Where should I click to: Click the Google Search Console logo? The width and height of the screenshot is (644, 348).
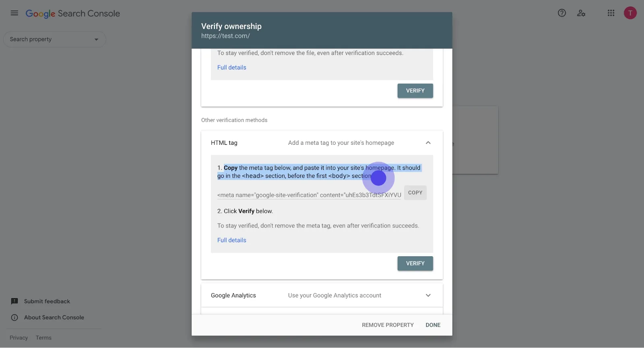tap(73, 13)
